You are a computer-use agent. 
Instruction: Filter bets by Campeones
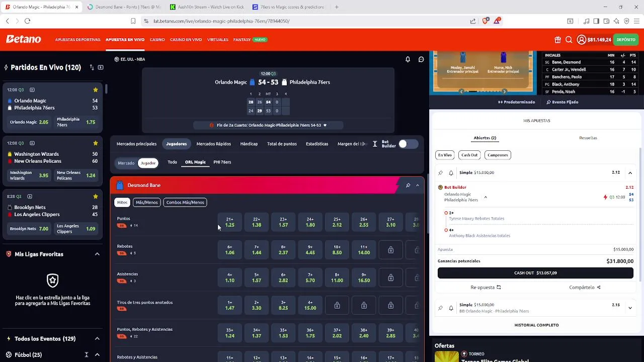[498, 155]
